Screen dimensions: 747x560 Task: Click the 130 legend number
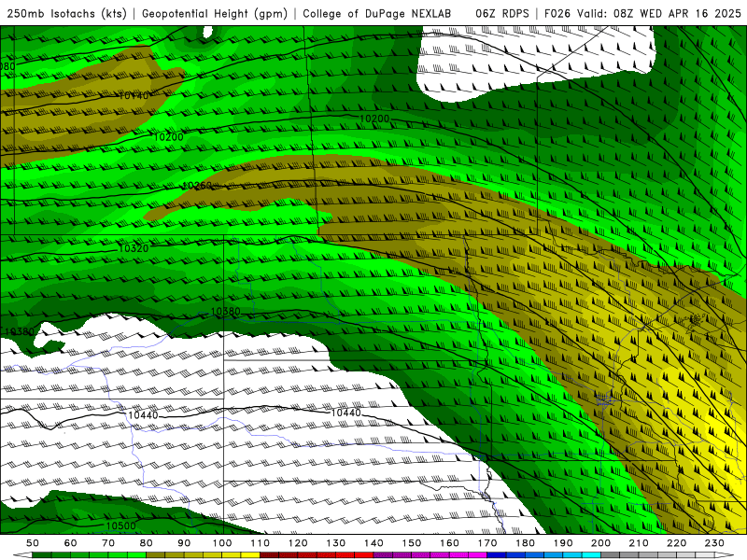(336, 543)
